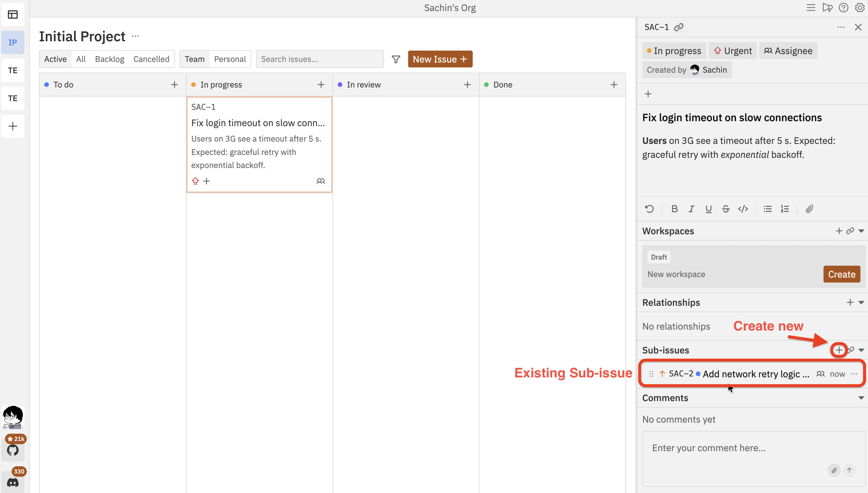
Task: Select the Personal view tab
Action: (x=230, y=59)
